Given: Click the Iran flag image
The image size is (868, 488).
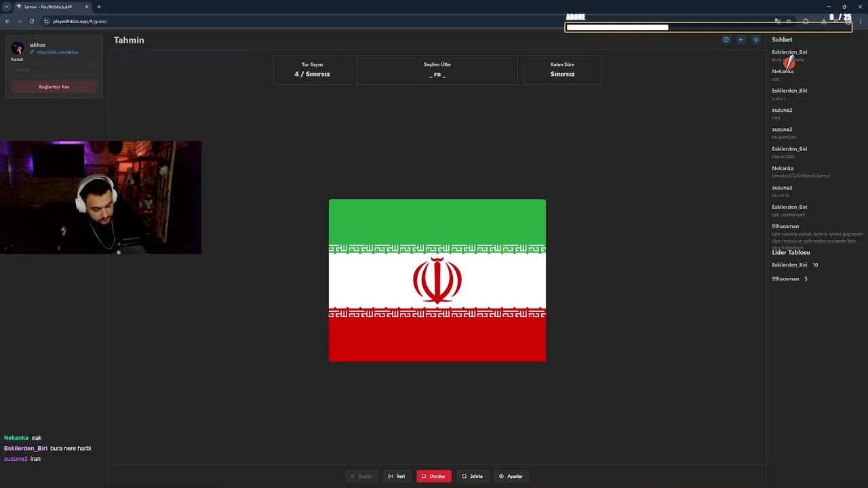Looking at the screenshot, I should [x=437, y=281].
